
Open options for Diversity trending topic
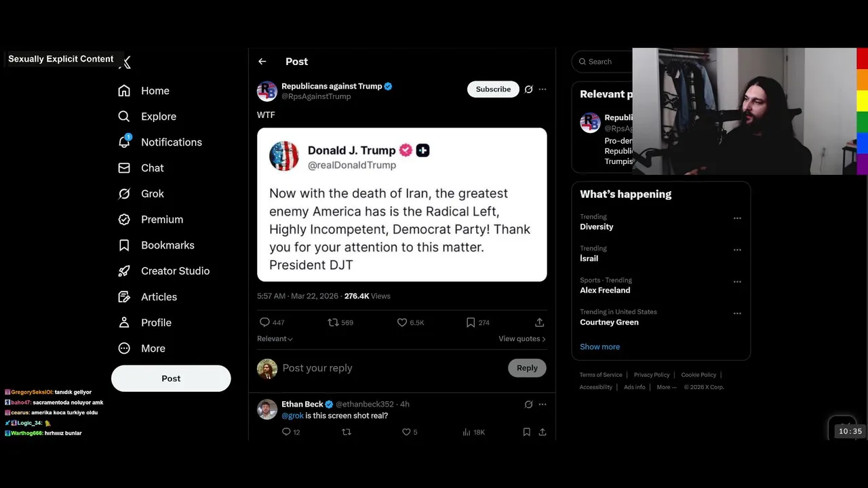737,218
